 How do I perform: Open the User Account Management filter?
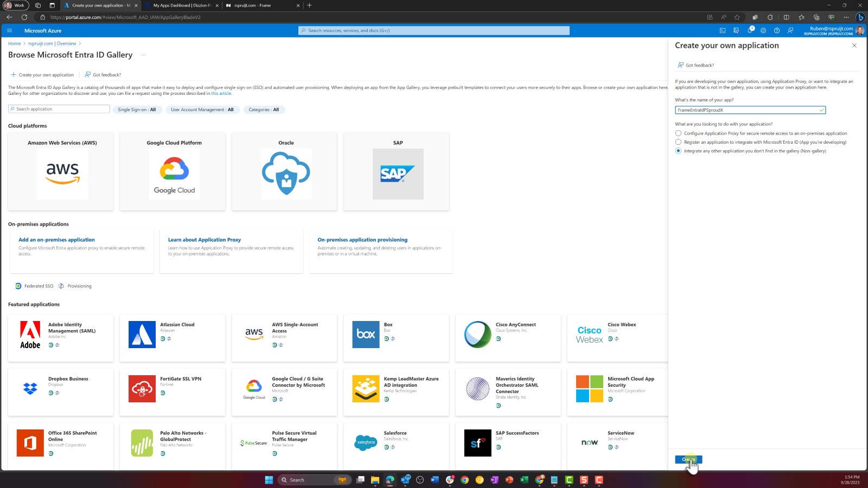click(x=202, y=110)
